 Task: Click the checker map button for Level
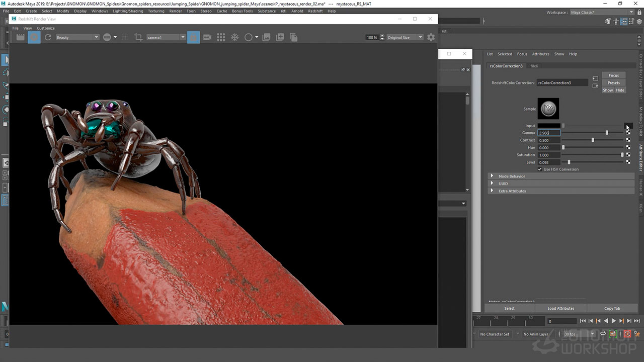(x=628, y=162)
